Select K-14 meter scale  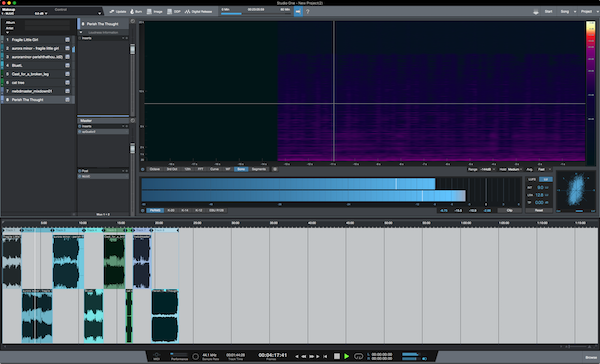pyautogui.click(x=185, y=211)
